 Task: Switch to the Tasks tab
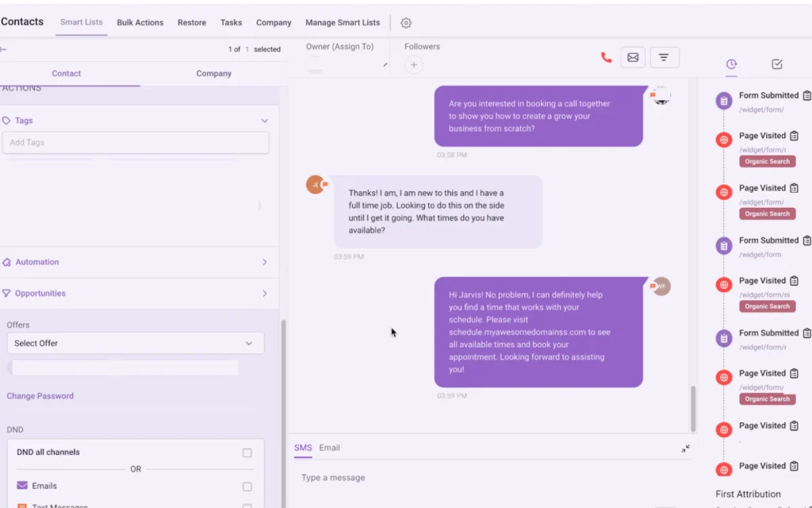(231, 23)
